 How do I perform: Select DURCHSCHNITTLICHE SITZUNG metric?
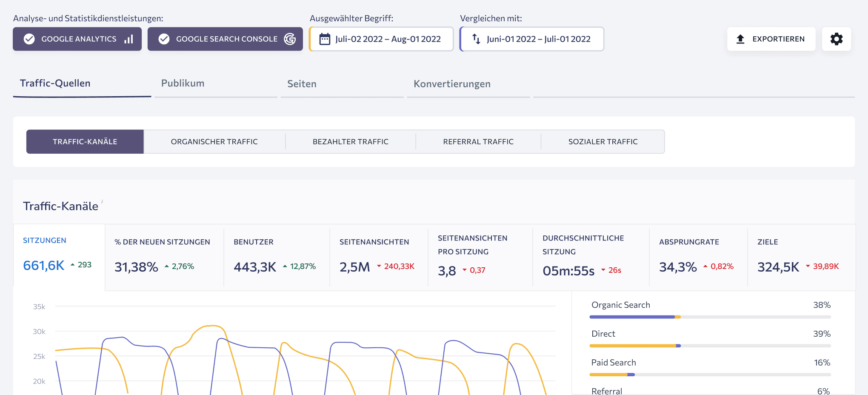coord(591,258)
